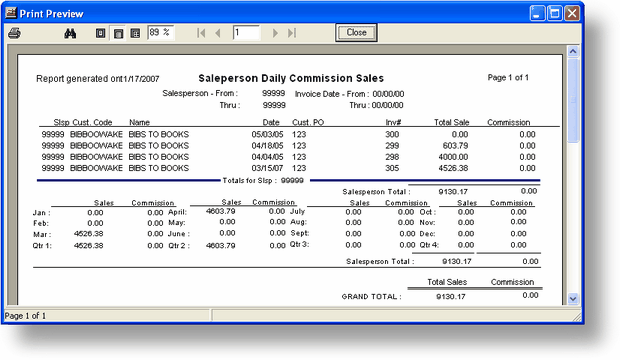This screenshot has height=360, width=620.
Task: Go to first page arrow
Action: click(201, 33)
